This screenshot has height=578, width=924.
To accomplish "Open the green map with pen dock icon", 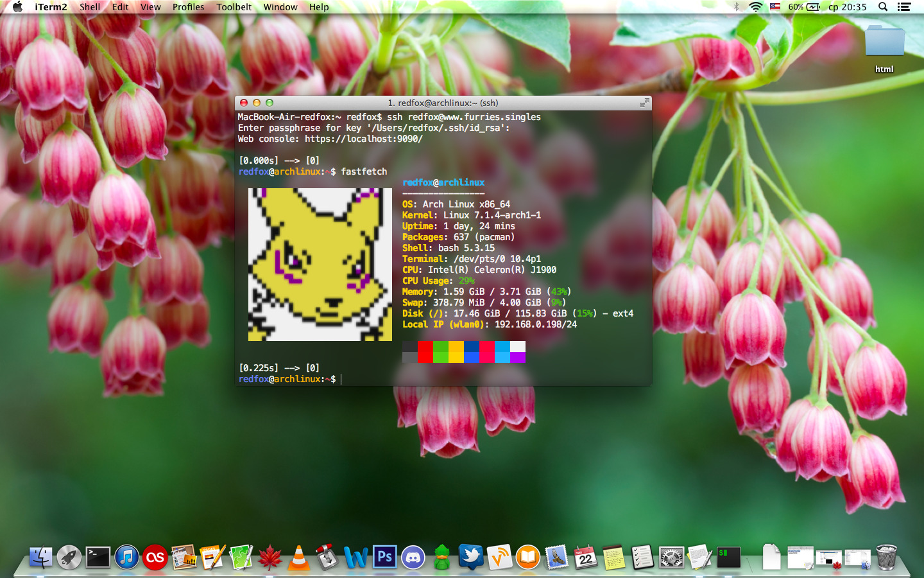I will pyautogui.click(x=241, y=557).
